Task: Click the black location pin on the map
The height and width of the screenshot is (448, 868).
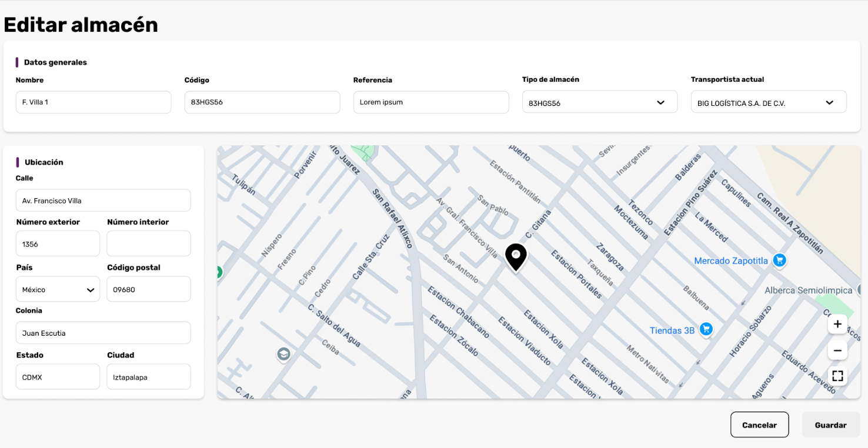Action: pos(516,257)
